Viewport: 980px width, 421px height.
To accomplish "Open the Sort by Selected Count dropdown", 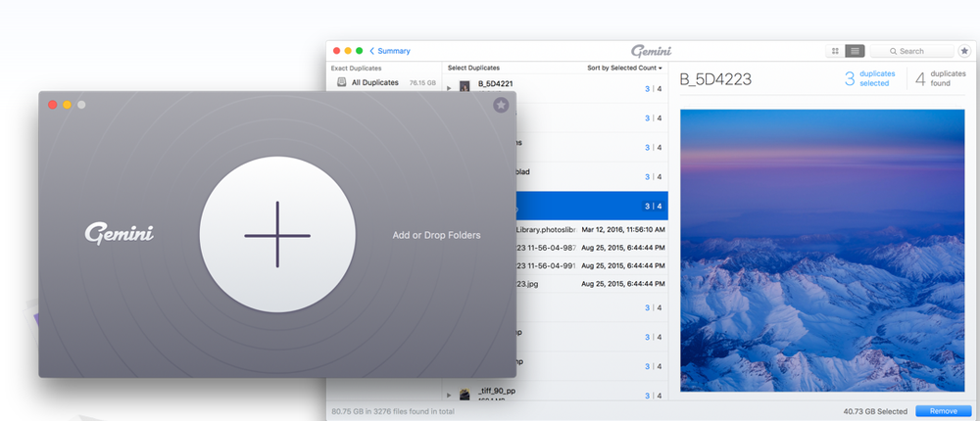I will (624, 69).
